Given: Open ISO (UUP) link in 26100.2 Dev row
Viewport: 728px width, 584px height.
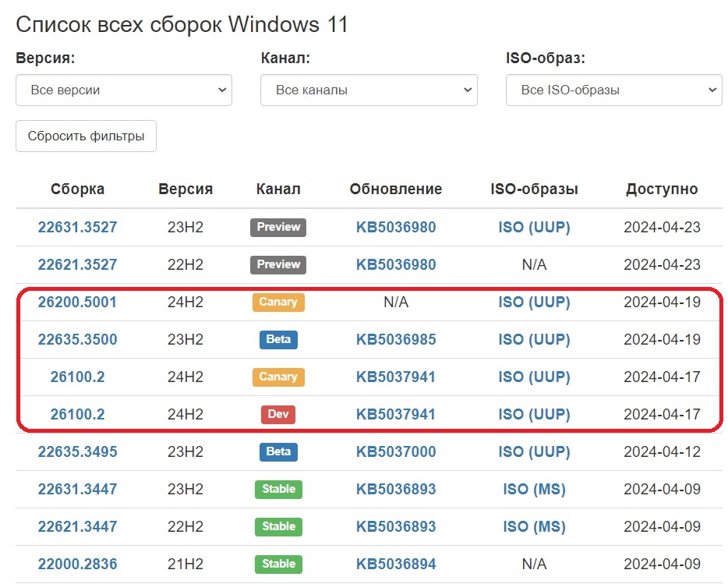Looking at the screenshot, I should pos(535,415).
